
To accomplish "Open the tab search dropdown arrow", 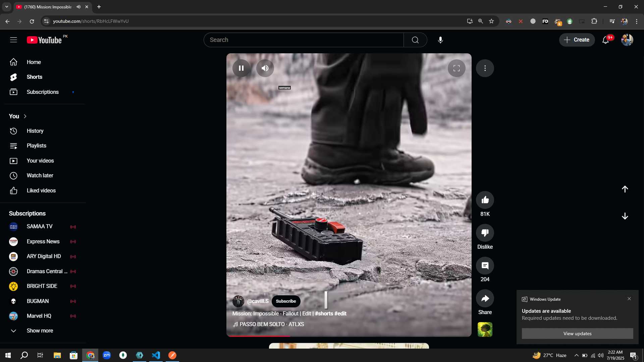I will (6, 7).
